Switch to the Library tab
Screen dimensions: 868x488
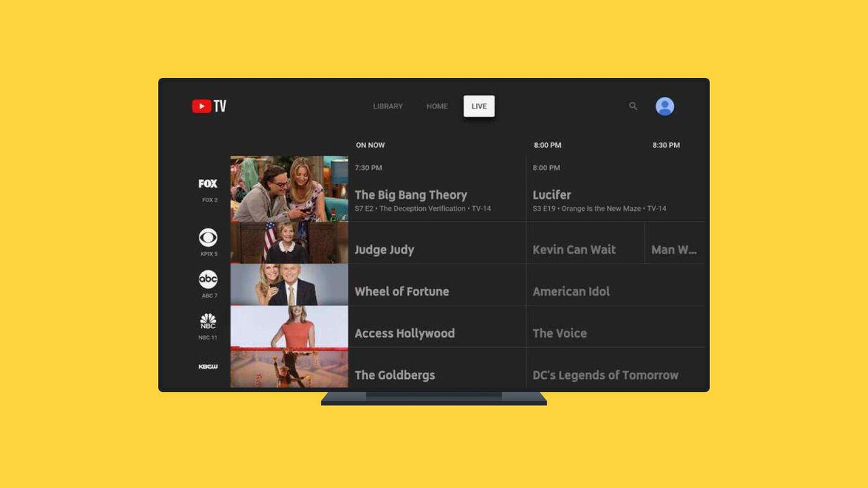coord(388,106)
